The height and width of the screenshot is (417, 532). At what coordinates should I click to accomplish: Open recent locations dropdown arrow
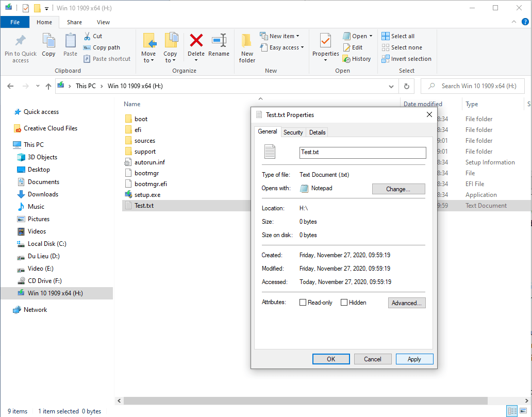pyautogui.click(x=38, y=86)
